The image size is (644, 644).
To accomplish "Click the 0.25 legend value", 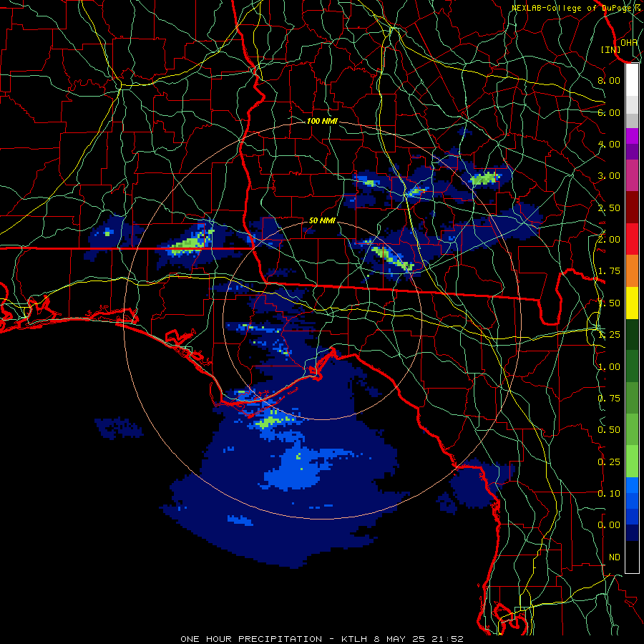I will pos(609,462).
